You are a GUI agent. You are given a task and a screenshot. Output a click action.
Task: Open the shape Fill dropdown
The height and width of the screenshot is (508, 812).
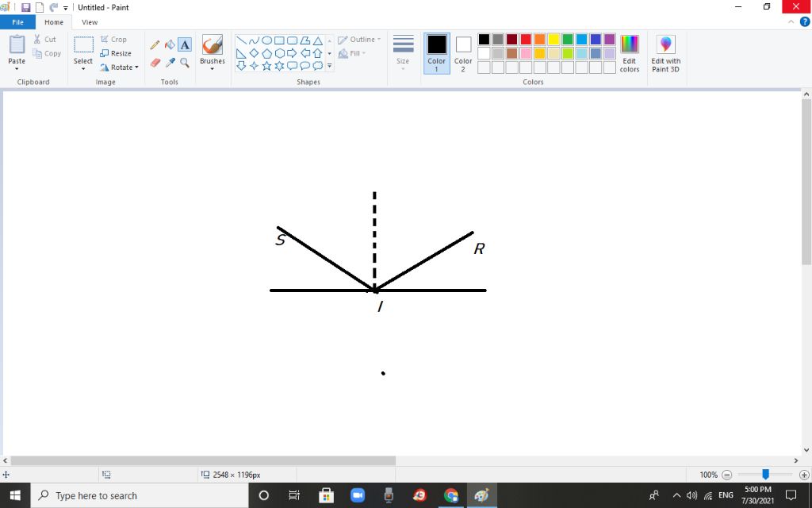coord(352,53)
